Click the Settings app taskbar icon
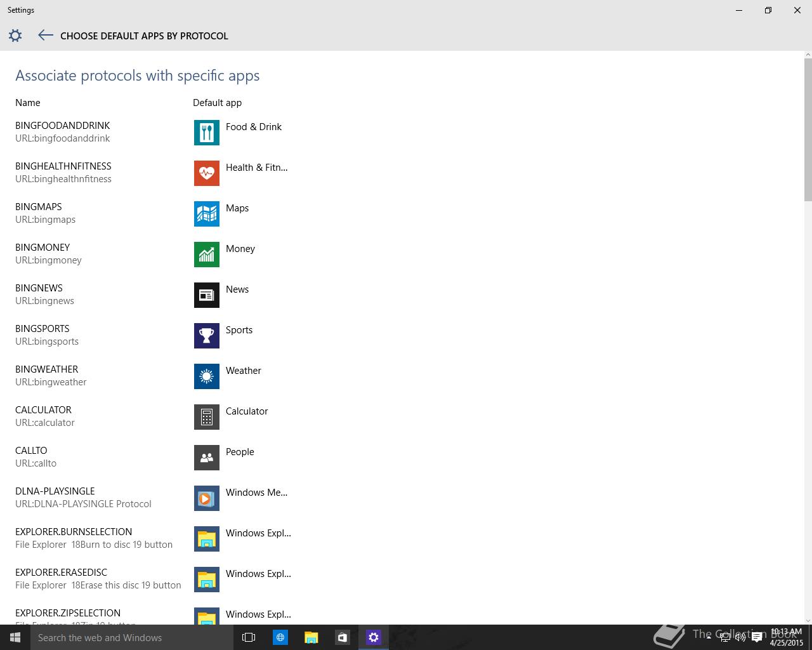This screenshot has height=650, width=812. pos(373,637)
